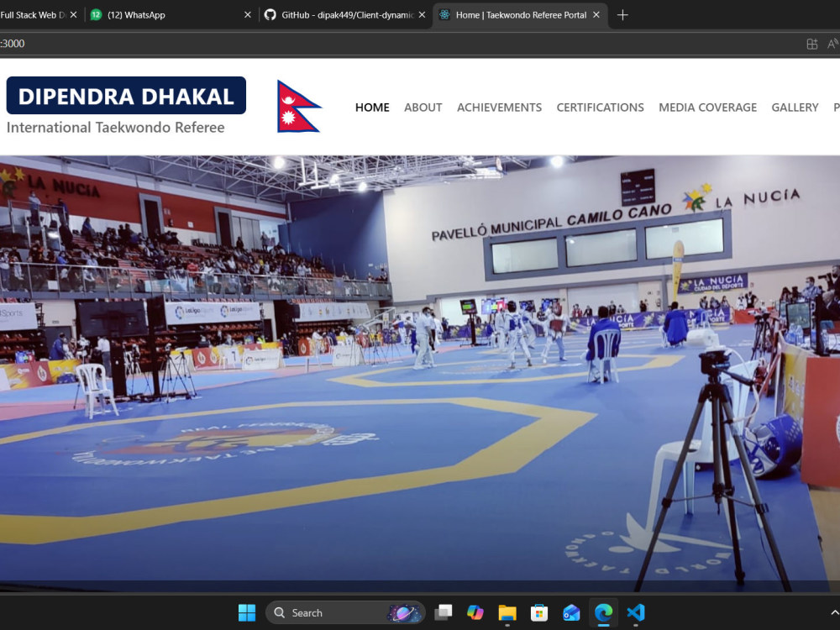Go to the ACHIEVEMENTS page
Image resolution: width=840 pixels, height=630 pixels.
click(x=499, y=108)
